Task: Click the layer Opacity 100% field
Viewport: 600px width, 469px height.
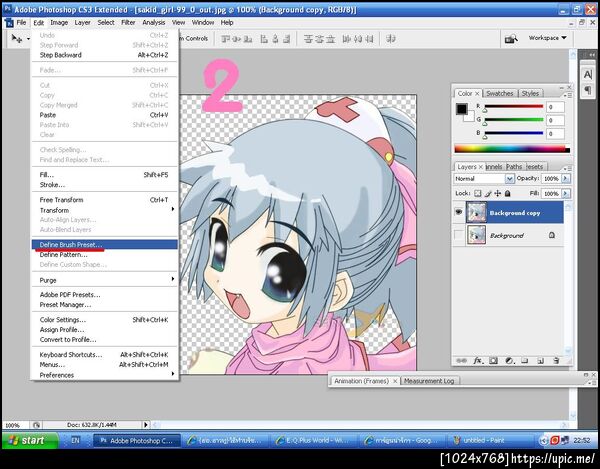Action: (x=551, y=179)
